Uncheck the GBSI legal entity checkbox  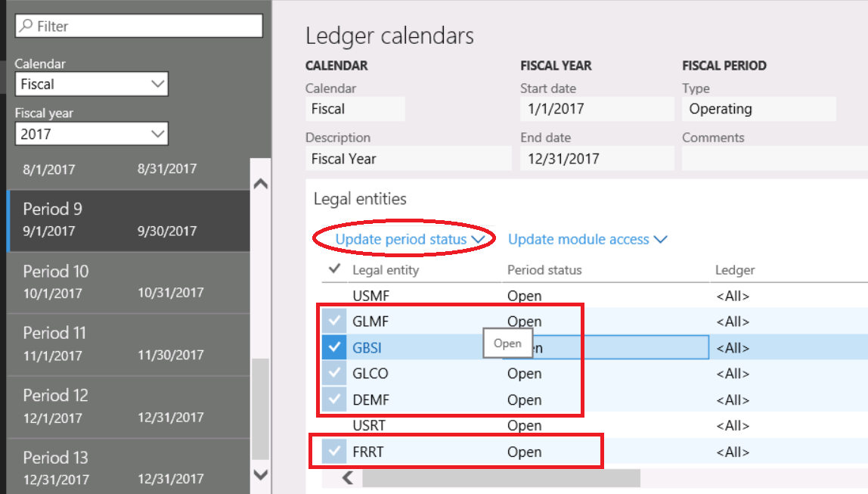click(333, 347)
